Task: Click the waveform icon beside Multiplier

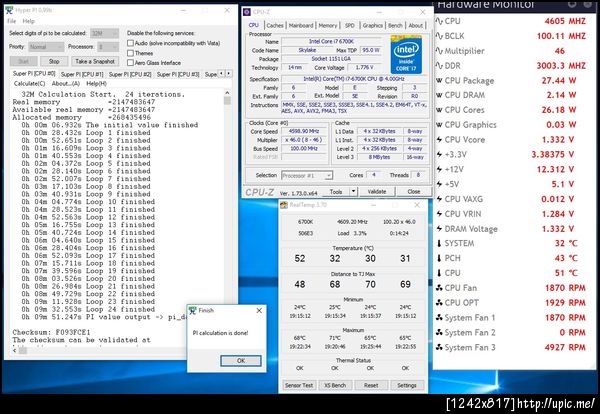Action: pos(439,51)
